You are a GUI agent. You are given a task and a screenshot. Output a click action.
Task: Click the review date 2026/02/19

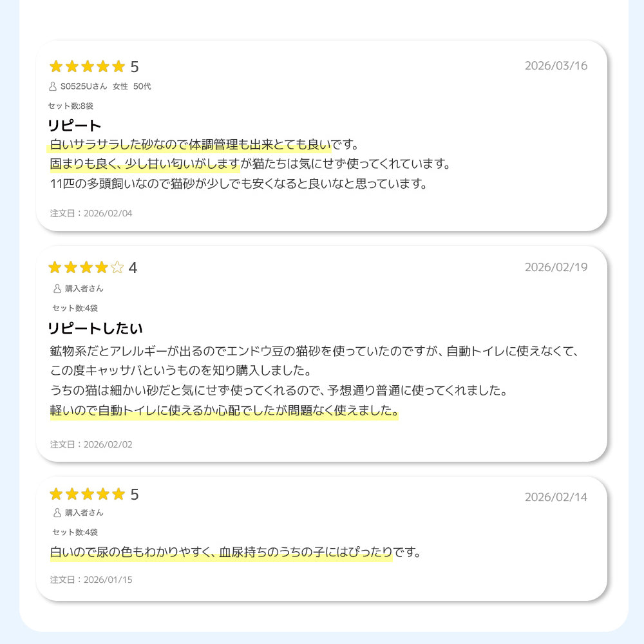(x=556, y=267)
